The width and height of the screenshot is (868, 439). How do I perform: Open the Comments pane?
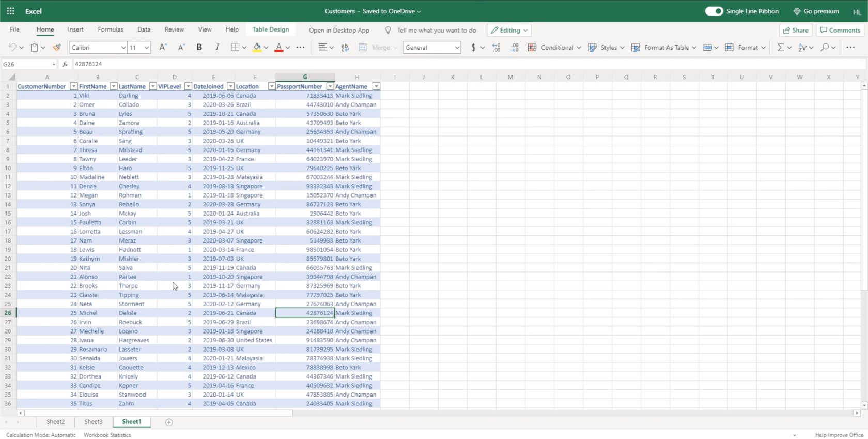pyautogui.click(x=840, y=30)
